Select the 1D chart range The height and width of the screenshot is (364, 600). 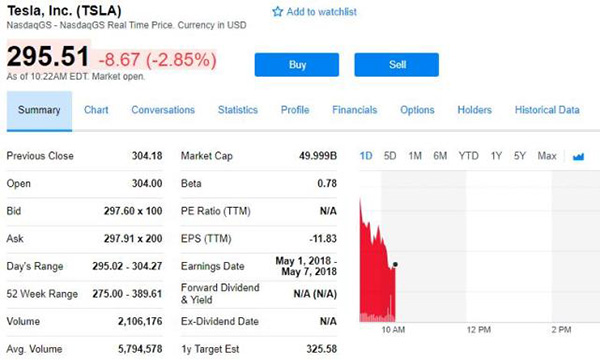pyautogui.click(x=366, y=156)
